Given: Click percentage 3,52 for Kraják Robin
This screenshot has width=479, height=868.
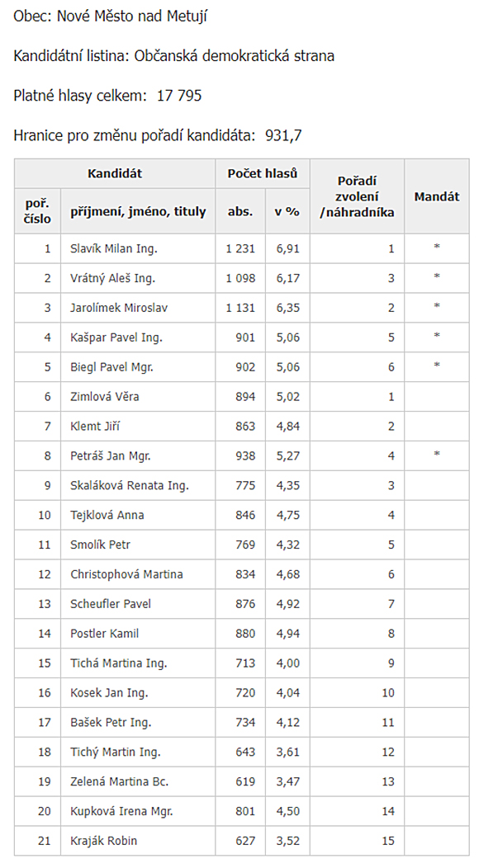Looking at the screenshot, I should click(288, 841).
